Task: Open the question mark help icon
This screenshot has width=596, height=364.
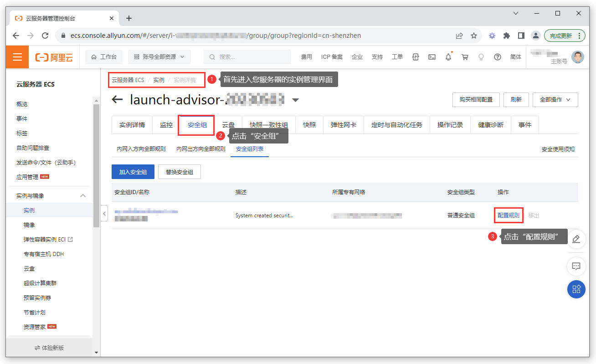Action: click(x=497, y=57)
